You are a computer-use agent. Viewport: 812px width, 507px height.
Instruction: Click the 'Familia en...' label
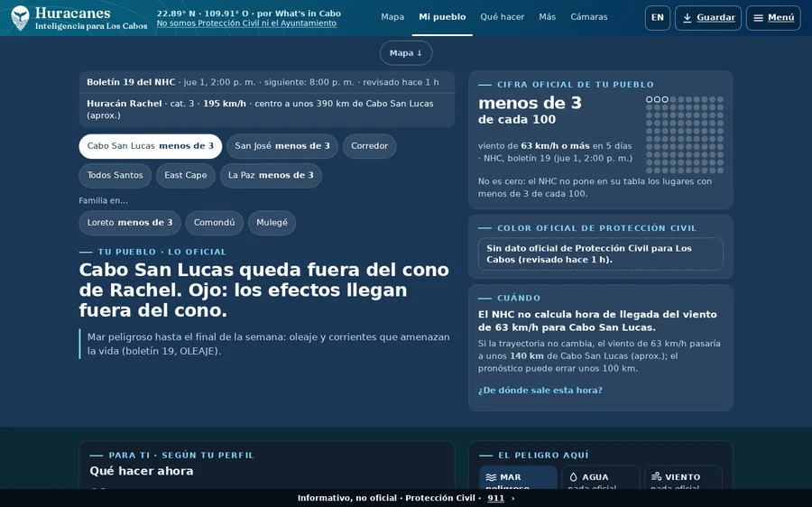click(x=103, y=200)
